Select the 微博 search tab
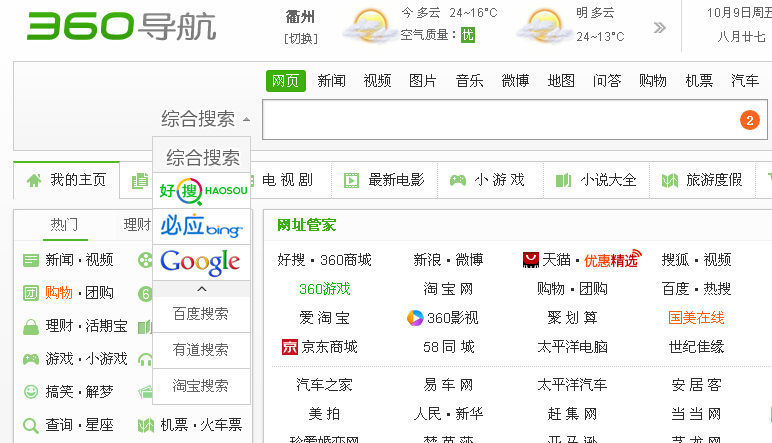Screen dimensions: 772x443 point(515,81)
